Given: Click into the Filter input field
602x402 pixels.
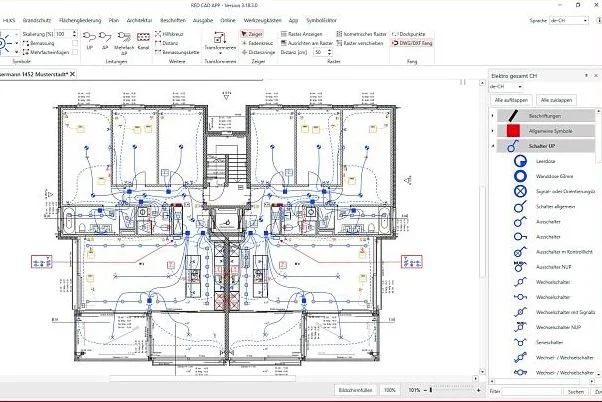Looking at the screenshot, I should point(531,392).
